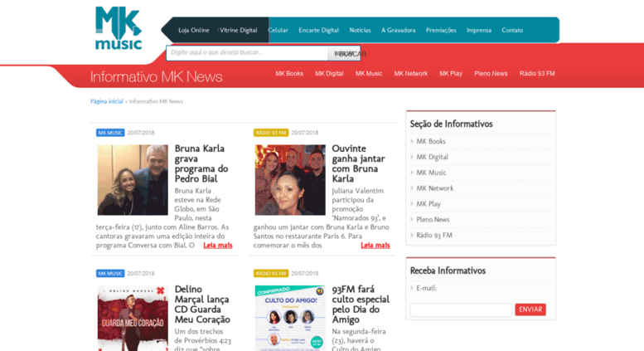Screen dimensions: 644x351
Task: Go to Premiações menu item
Action: tap(441, 31)
